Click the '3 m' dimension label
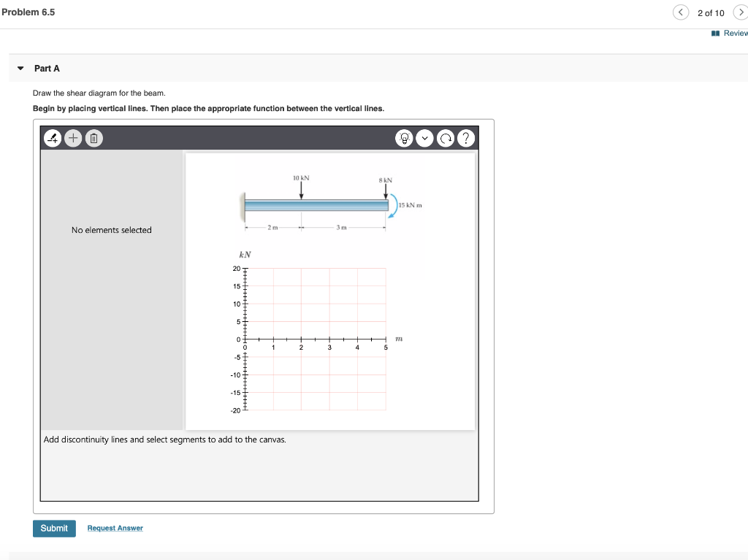This screenshot has width=748, height=560. (341, 228)
